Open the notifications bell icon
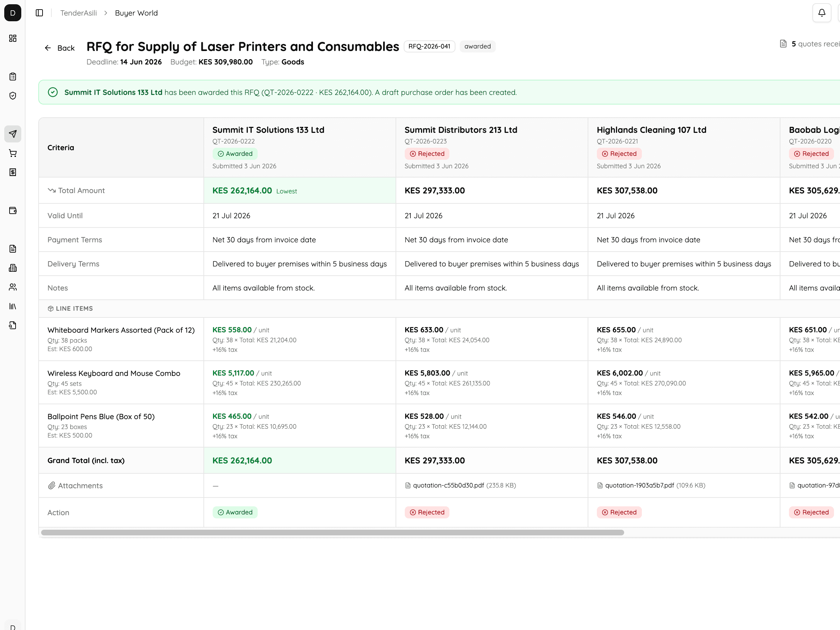The height and width of the screenshot is (630, 840). point(822,13)
